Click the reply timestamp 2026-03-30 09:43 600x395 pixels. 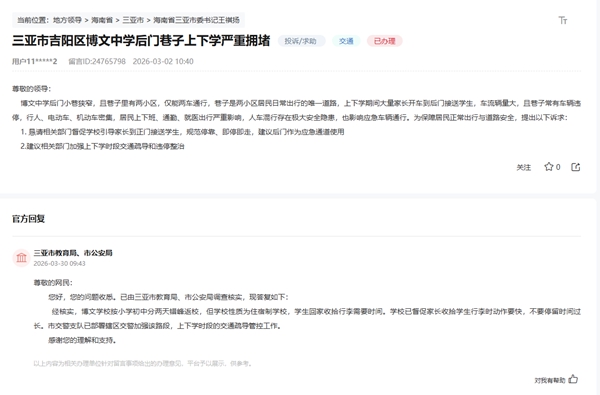click(x=59, y=263)
